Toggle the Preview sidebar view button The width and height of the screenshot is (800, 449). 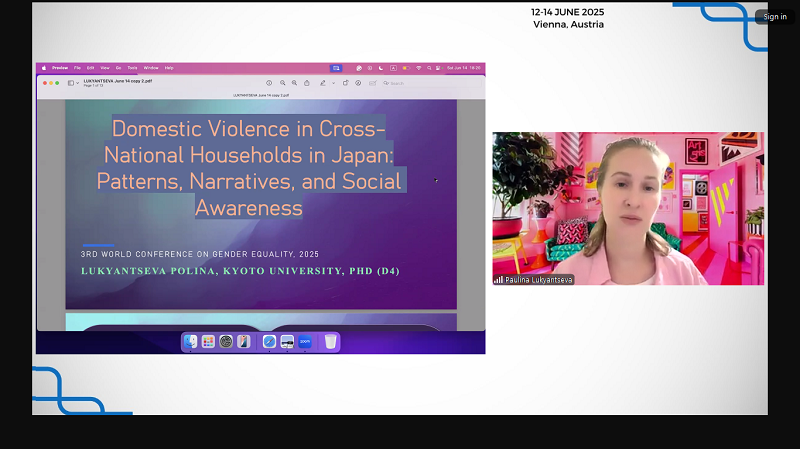click(x=71, y=83)
